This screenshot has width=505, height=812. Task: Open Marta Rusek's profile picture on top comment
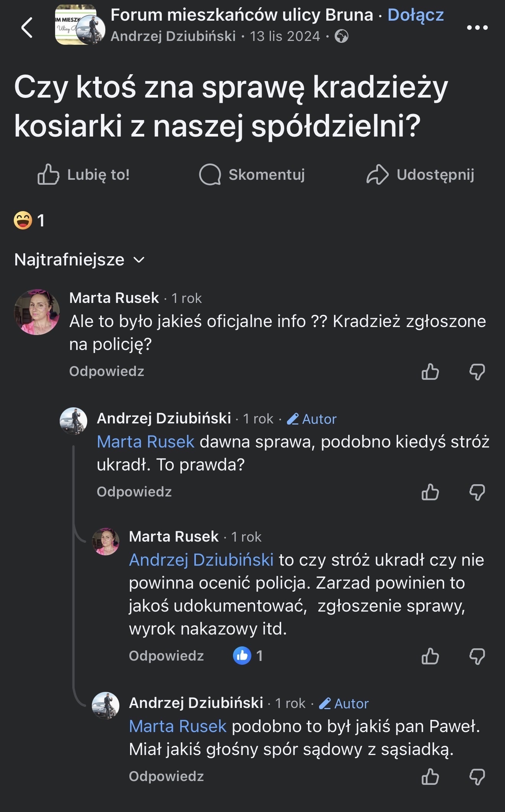point(37,312)
